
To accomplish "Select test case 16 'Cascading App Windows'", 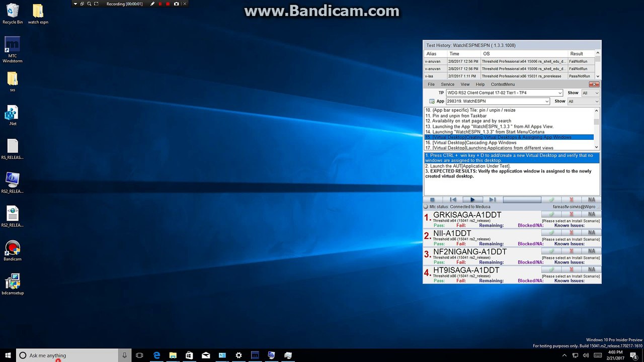I will (x=509, y=143).
